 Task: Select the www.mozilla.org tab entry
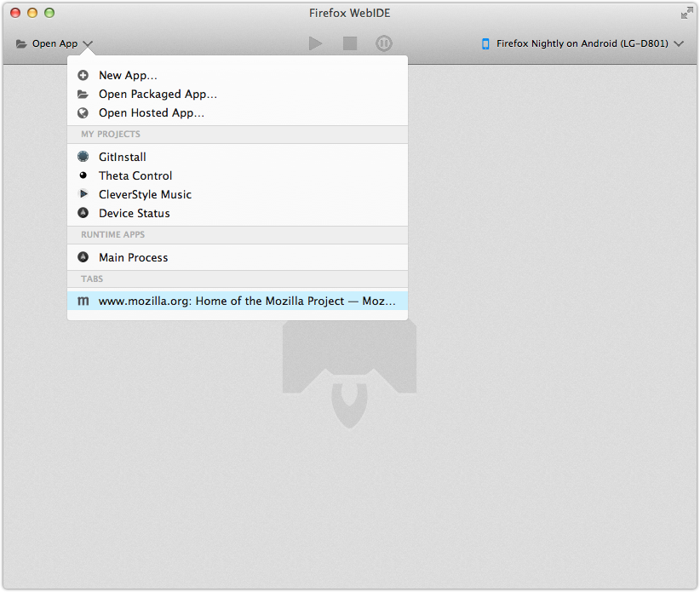pyautogui.click(x=237, y=301)
